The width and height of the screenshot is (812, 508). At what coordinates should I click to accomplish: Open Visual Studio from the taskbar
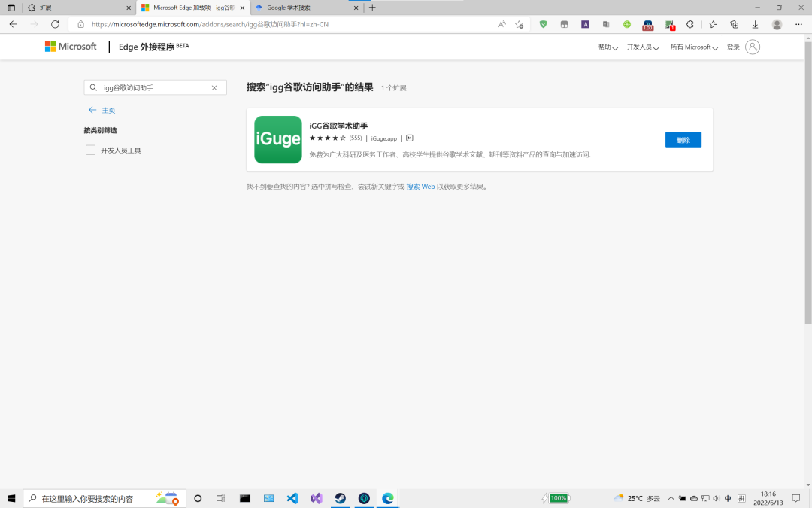point(317,498)
